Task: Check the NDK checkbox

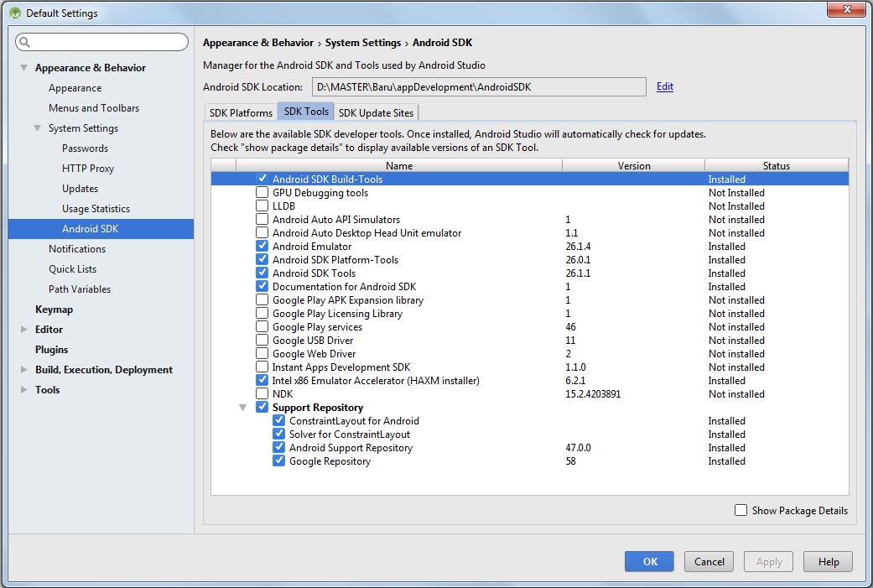Action: click(262, 394)
